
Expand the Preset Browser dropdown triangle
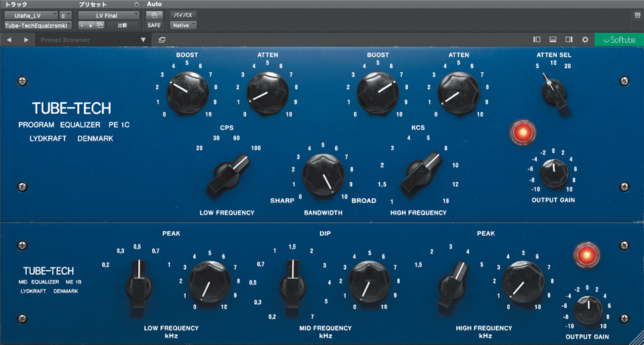[143, 40]
